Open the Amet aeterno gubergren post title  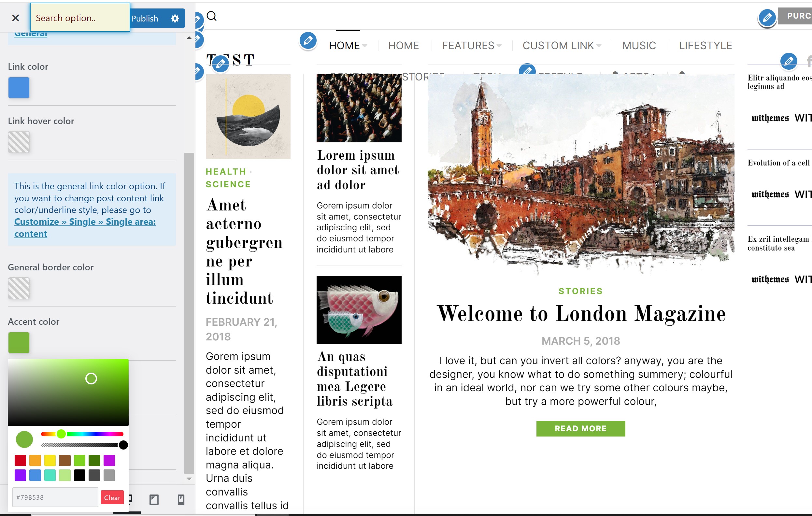[x=244, y=251]
